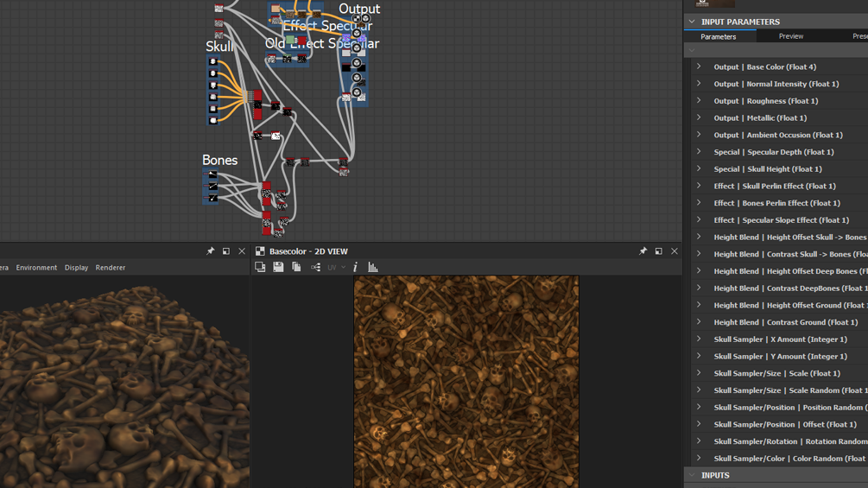The width and height of the screenshot is (868, 488).
Task: Show image info with the 'i' icon
Action: 355,267
